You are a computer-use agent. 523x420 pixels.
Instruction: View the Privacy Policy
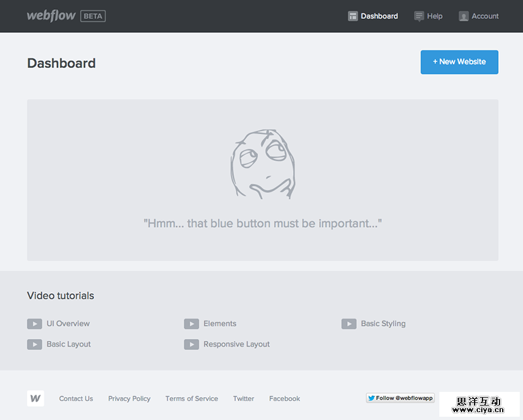[x=129, y=398]
